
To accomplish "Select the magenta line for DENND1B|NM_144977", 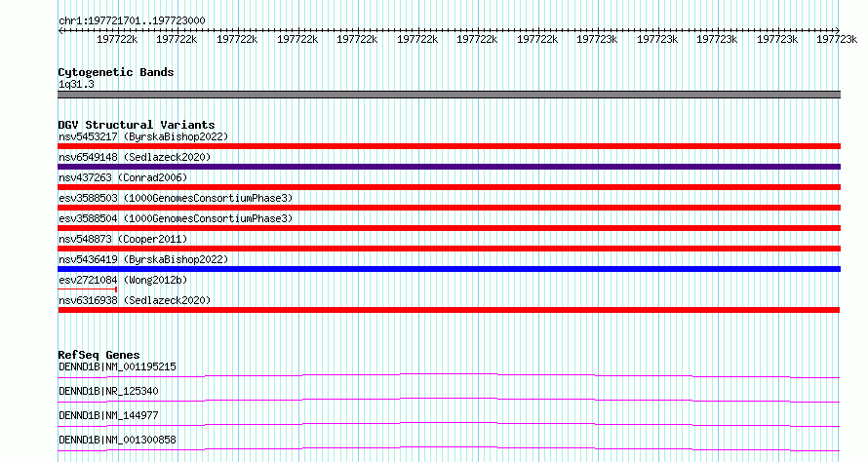I will click(x=449, y=424).
